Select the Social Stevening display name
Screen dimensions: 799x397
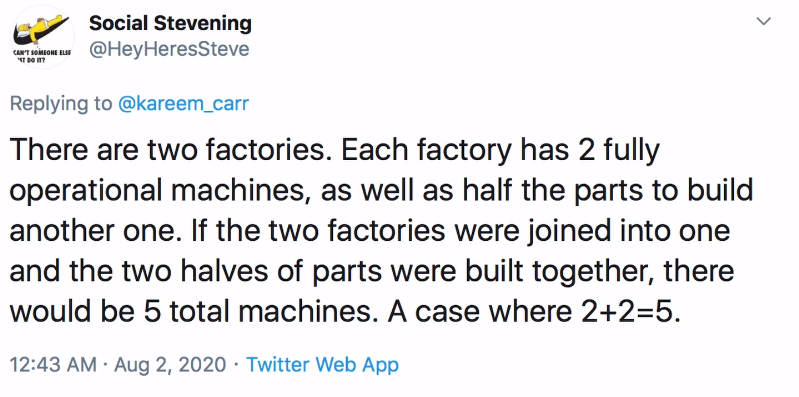pos(170,23)
